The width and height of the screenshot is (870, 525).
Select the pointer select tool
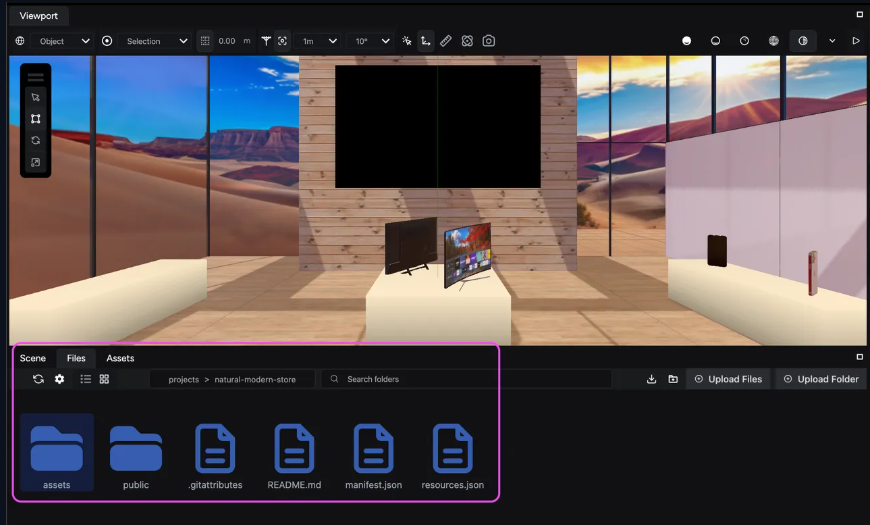(x=36, y=97)
